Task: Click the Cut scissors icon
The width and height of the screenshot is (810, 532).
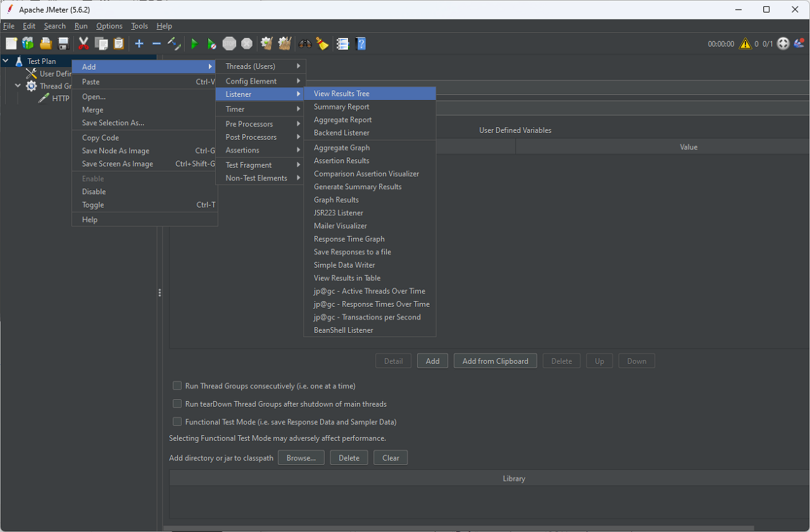Action: click(x=83, y=44)
